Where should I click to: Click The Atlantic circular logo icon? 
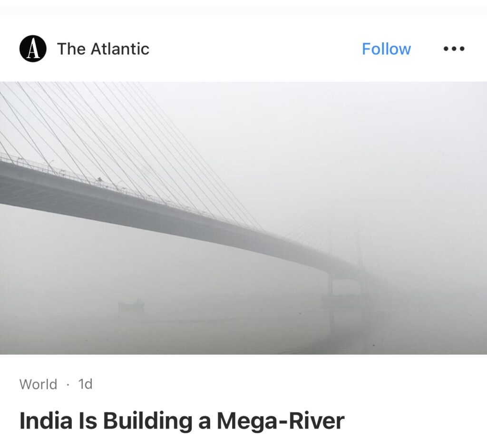(33, 49)
